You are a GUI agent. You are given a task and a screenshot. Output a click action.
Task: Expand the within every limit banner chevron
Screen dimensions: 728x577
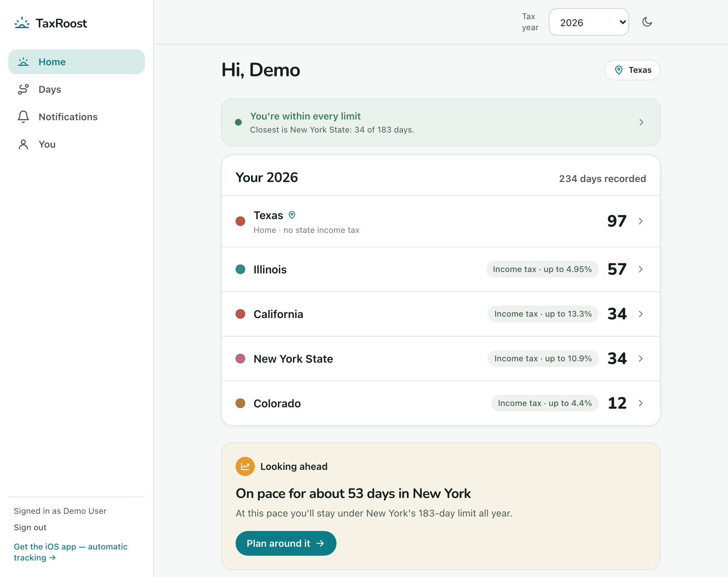[641, 122]
